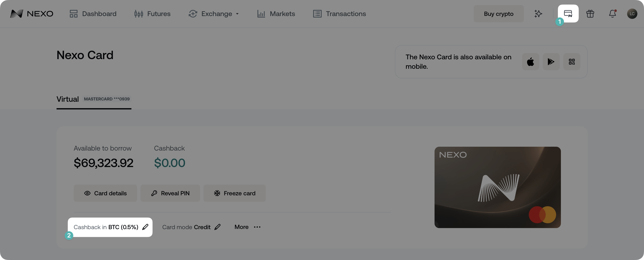644x260 pixels.
Task: Open the account menu from the LC avatar
Action: pyautogui.click(x=633, y=14)
